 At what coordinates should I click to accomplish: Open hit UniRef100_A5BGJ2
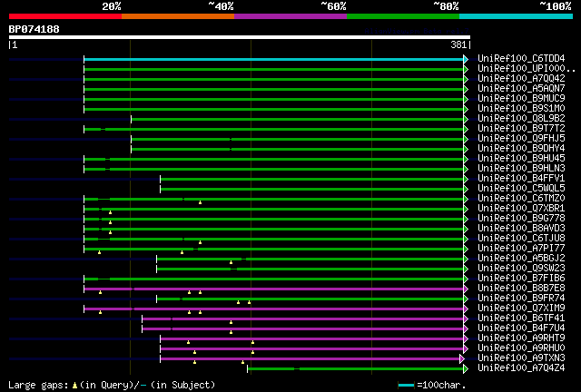point(521,259)
